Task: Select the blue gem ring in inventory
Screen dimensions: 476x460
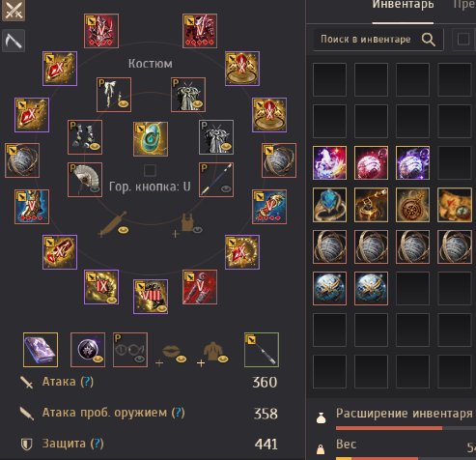Action: [x=329, y=205]
